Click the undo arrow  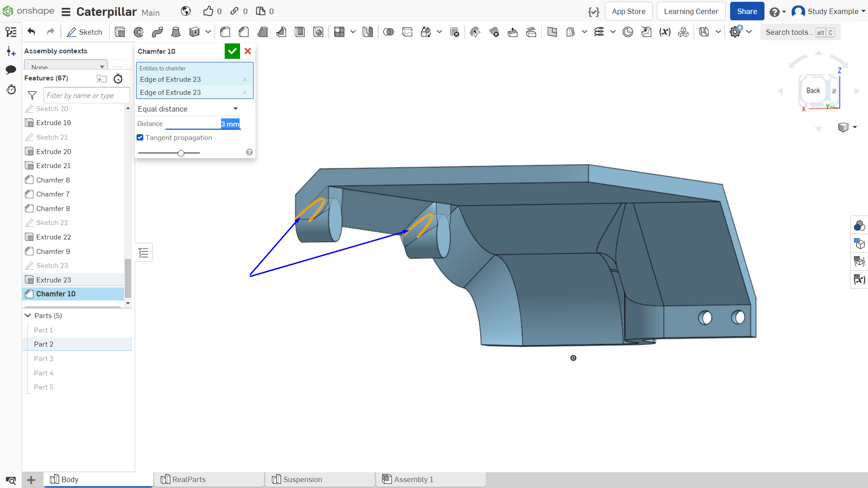coord(31,32)
